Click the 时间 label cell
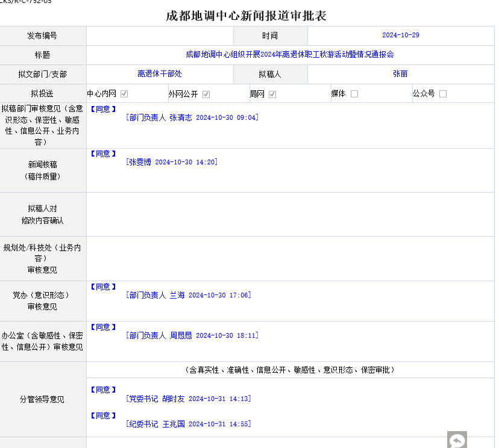The height and width of the screenshot is (448, 499). (270, 36)
